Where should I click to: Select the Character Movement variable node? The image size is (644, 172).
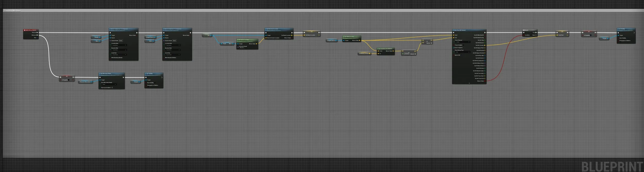pyautogui.click(x=86, y=82)
